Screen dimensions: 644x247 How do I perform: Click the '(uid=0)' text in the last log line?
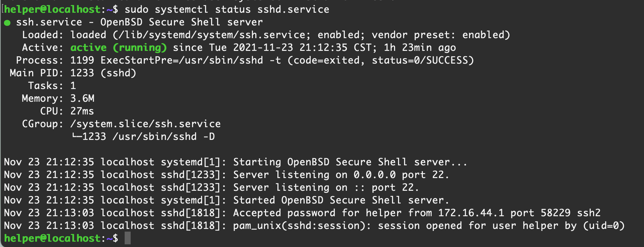(604, 226)
